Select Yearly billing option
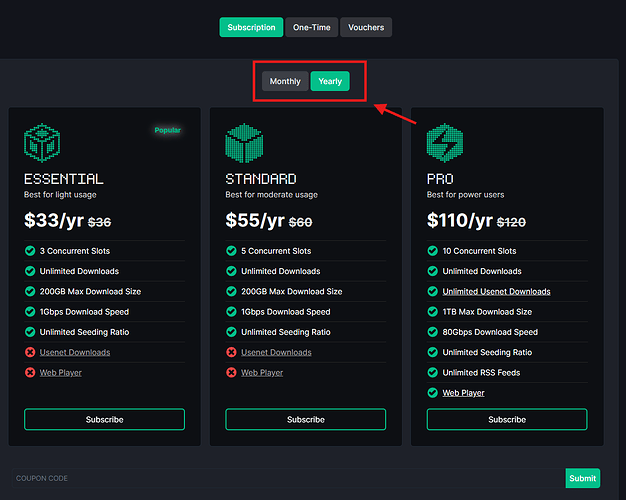 point(330,81)
